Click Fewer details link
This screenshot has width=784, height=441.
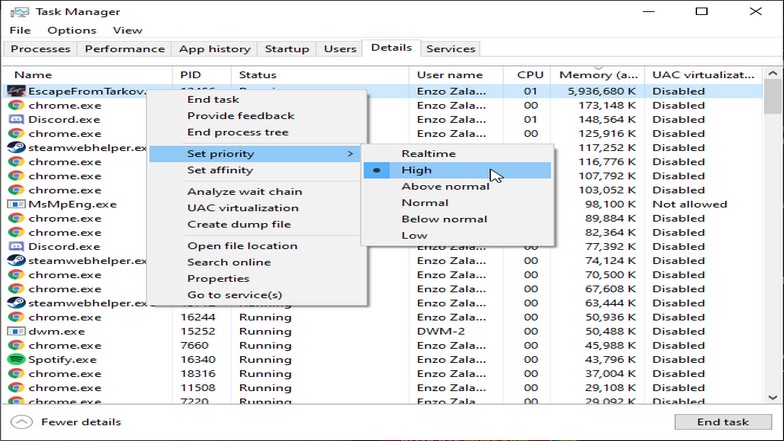(80, 422)
